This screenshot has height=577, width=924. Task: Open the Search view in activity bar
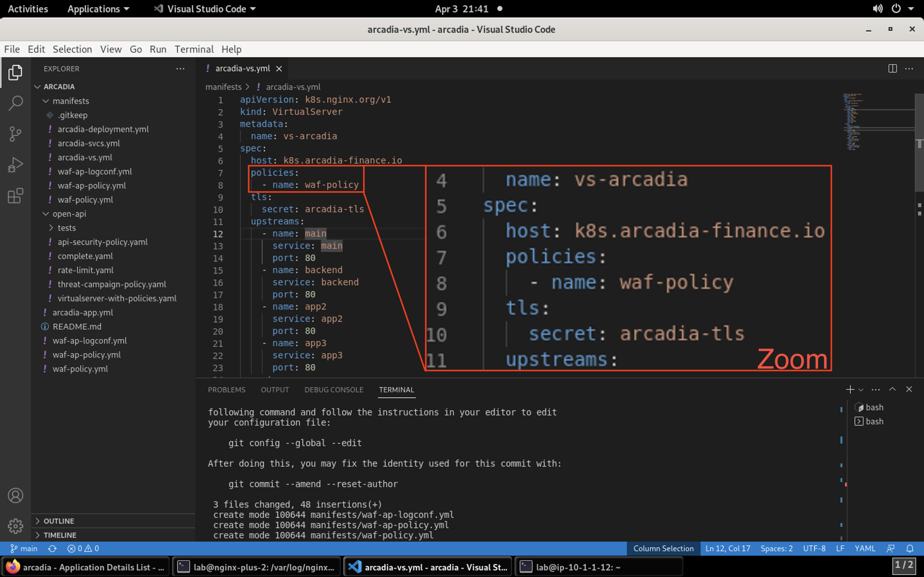(x=15, y=103)
